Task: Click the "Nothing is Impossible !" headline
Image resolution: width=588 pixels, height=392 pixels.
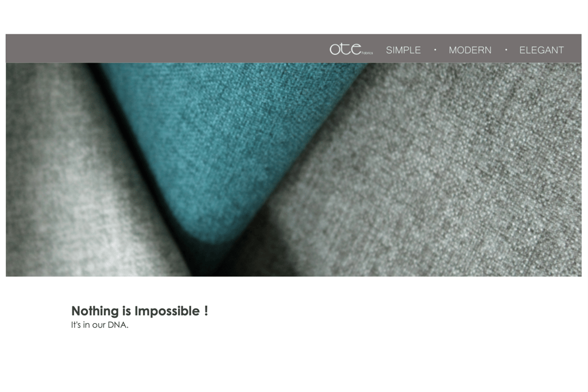Action: [140, 311]
